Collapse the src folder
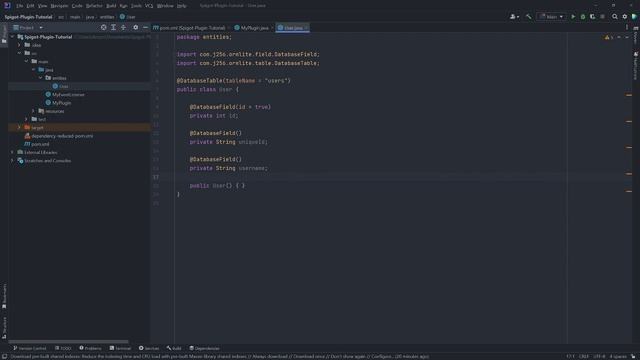The width and height of the screenshot is (640, 360). pos(19,53)
